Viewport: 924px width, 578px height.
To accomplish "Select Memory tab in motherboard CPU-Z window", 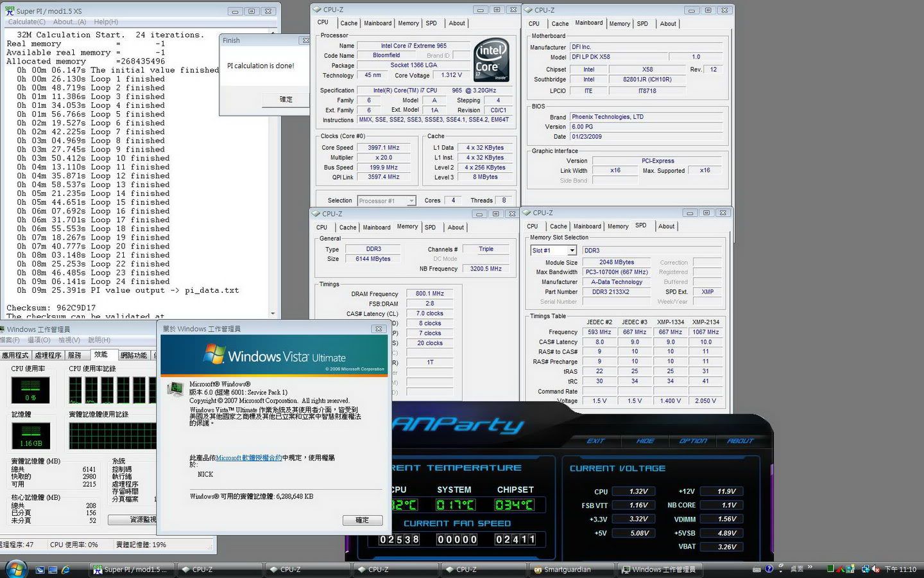I will [619, 24].
